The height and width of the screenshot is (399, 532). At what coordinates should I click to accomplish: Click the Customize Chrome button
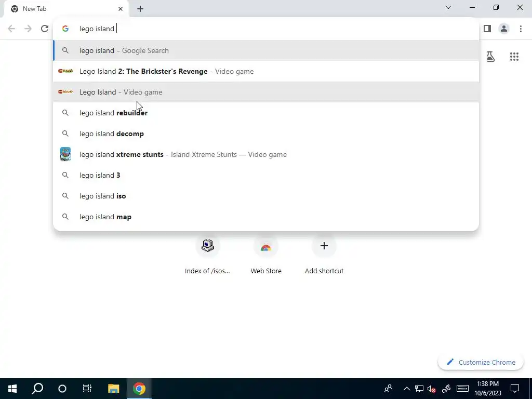[481, 362]
